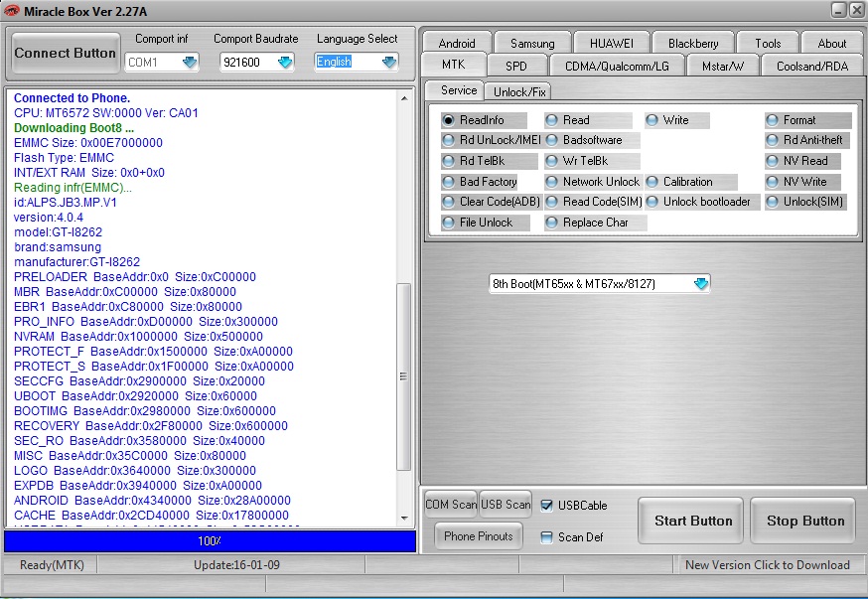The width and height of the screenshot is (868, 599).
Task: Click the USB Scan button
Action: pyautogui.click(x=506, y=505)
